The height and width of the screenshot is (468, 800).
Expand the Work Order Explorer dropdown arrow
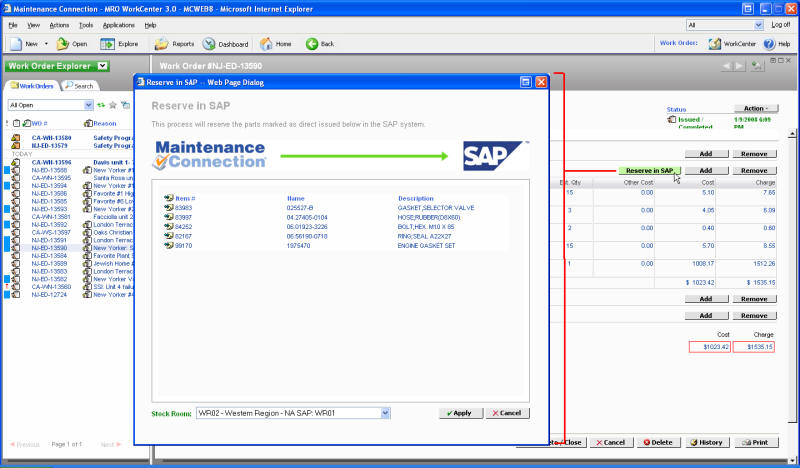[103, 66]
